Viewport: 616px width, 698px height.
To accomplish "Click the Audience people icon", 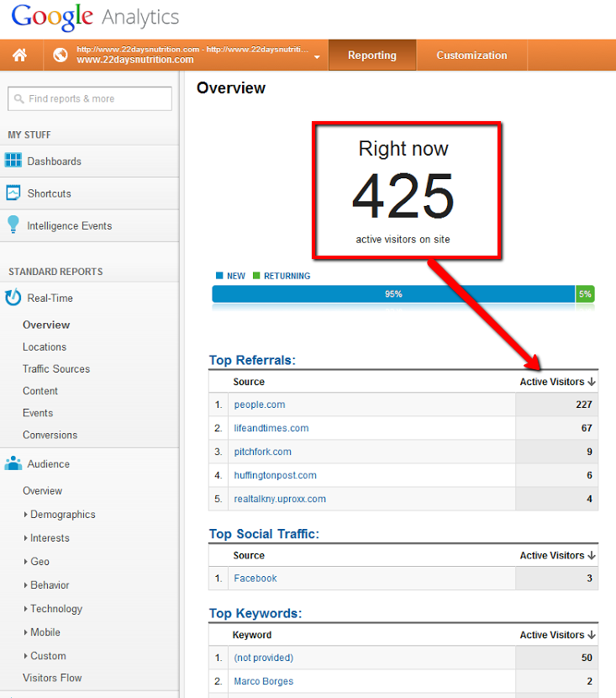I will [x=13, y=463].
